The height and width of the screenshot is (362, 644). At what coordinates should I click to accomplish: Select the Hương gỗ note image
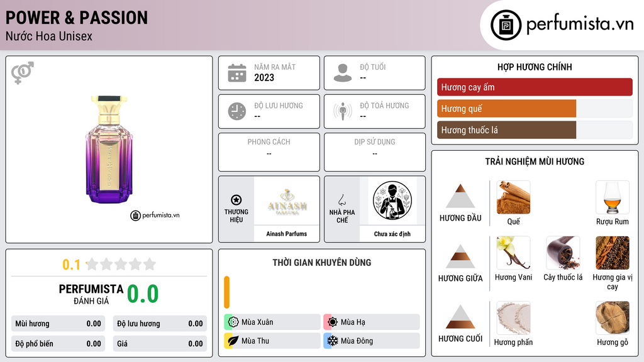point(613,318)
